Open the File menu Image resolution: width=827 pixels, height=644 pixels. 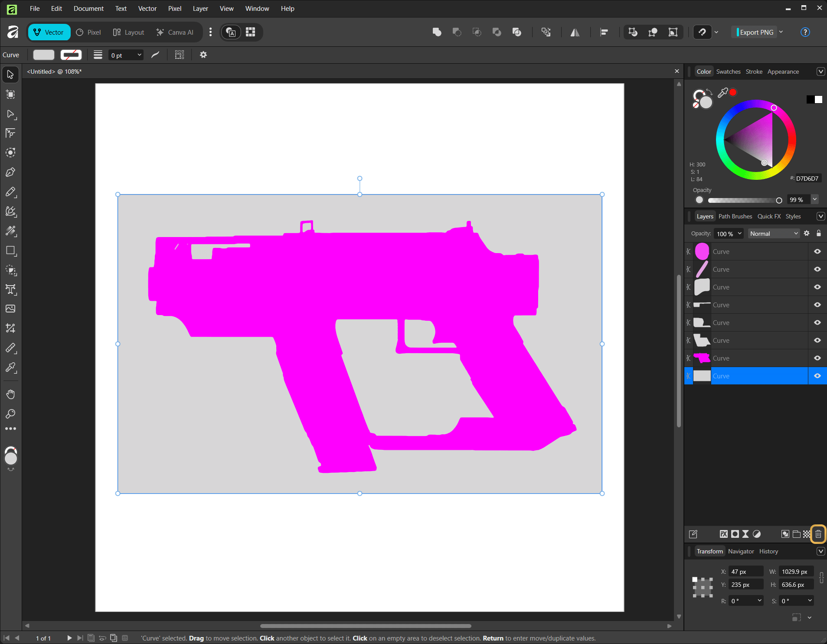point(35,9)
